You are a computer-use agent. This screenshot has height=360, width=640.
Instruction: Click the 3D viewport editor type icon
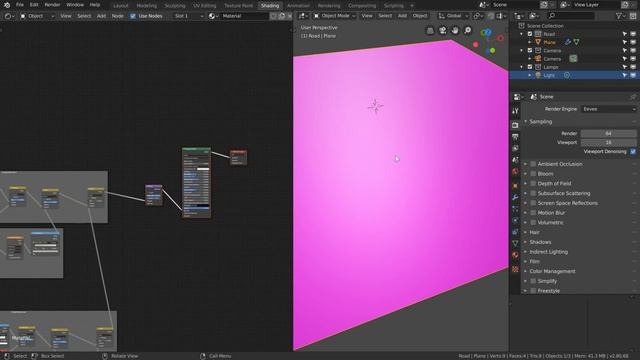[303, 16]
